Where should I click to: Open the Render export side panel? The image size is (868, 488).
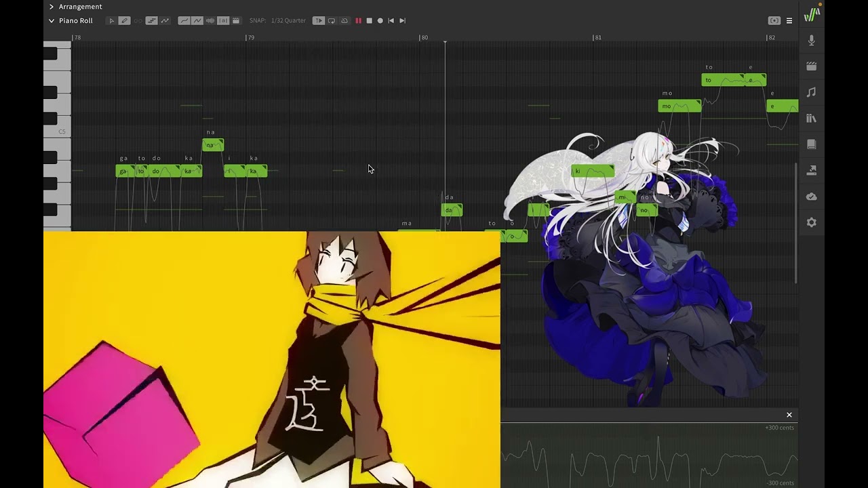[x=812, y=170]
